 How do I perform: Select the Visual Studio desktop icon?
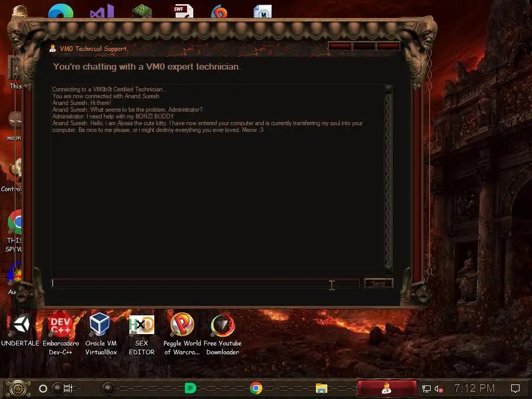coord(102,11)
